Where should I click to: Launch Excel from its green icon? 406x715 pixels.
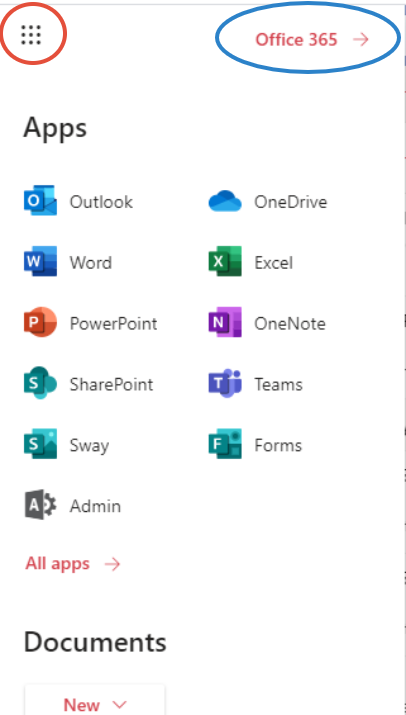point(225,262)
